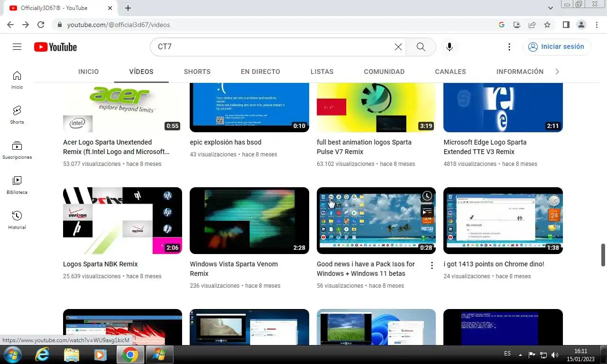
Task: Open the Chrome three-dot menu
Action: point(597,25)
